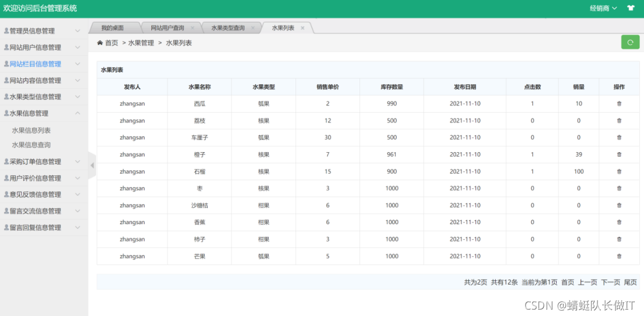Delete the 香蕉 row with trash icon
The height and width of the screenshot is (316, 644).
coord(619,222)
